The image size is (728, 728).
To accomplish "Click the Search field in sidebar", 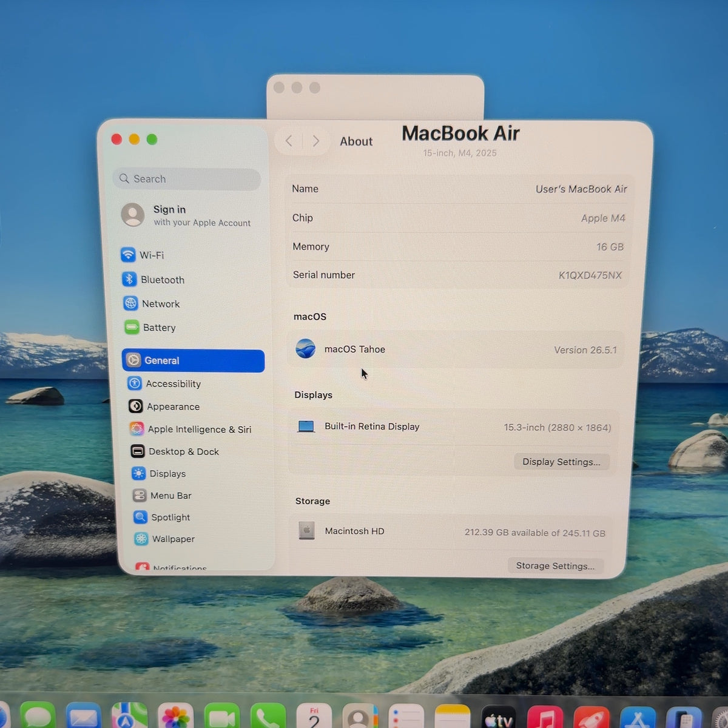I will 187,179.
